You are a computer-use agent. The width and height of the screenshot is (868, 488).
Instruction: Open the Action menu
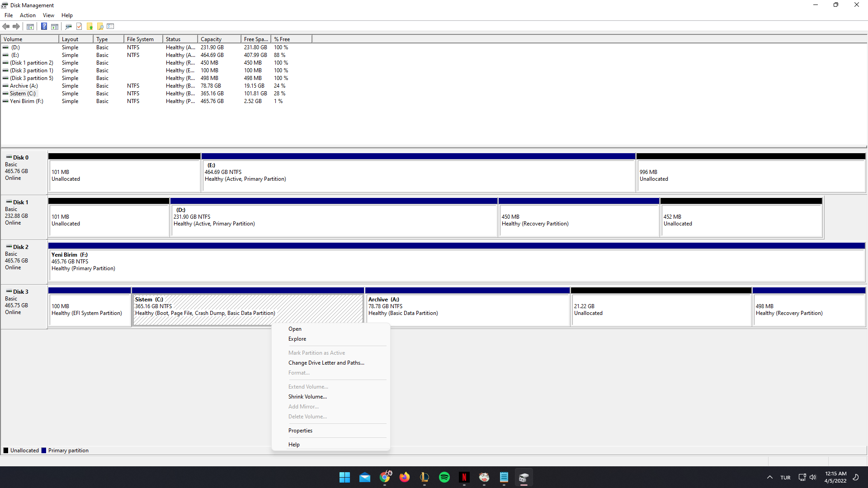28,15
